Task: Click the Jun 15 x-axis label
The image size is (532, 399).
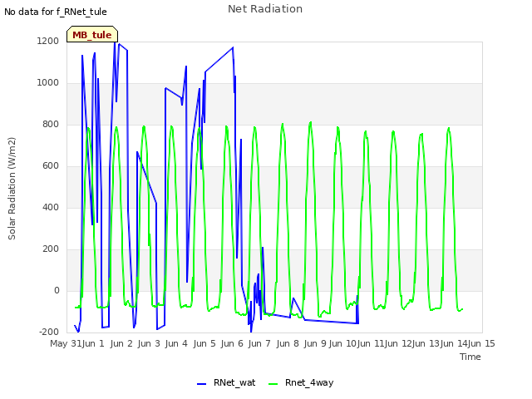Action: (481, 343)
